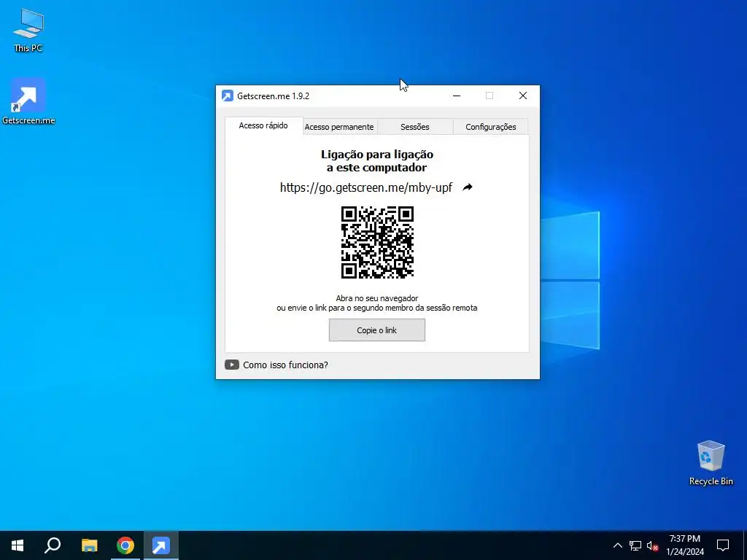Switch to the Acesso rápido tab
Viewport: 747px width, 560px height.
point(263,125)
